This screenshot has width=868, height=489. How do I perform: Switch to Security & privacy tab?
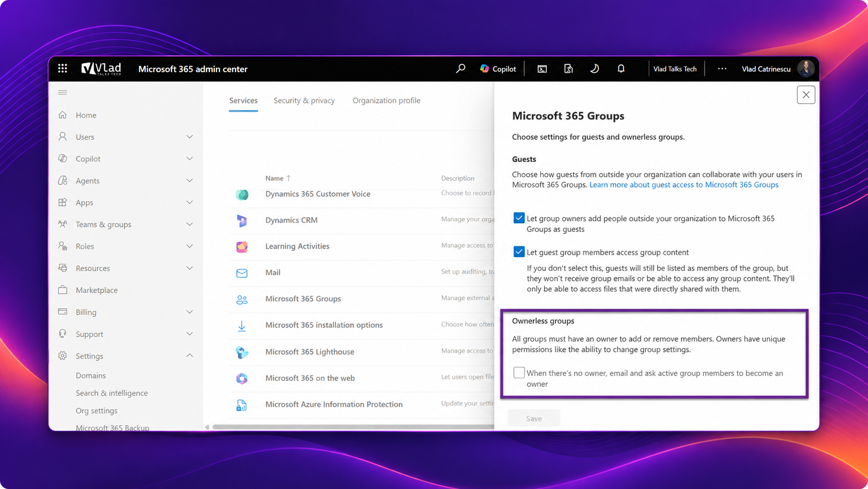304,100
